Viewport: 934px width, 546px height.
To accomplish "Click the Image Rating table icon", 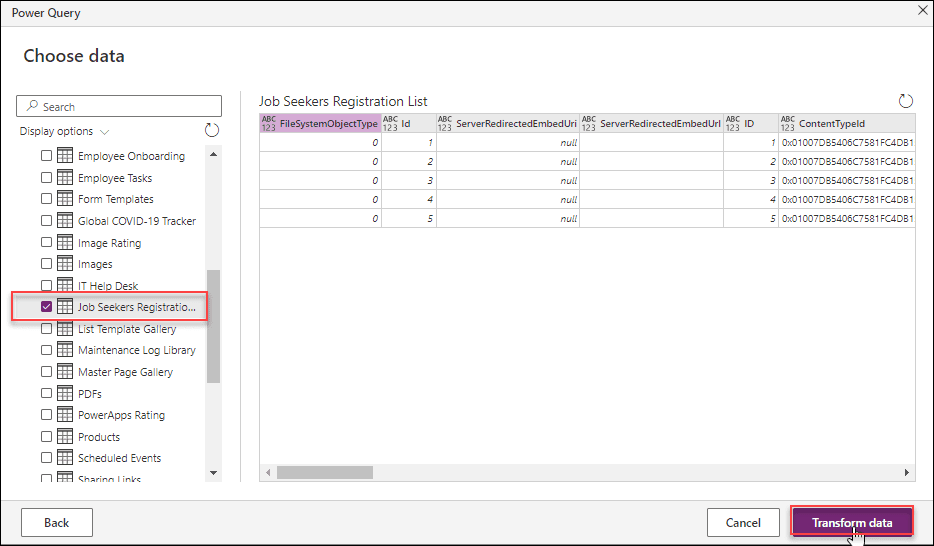I will tap(65, 242).
